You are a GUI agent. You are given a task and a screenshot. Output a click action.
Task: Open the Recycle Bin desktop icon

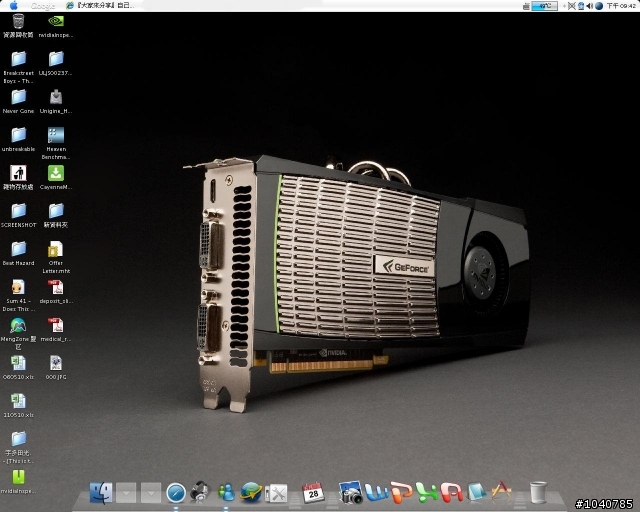pos(18,26)
